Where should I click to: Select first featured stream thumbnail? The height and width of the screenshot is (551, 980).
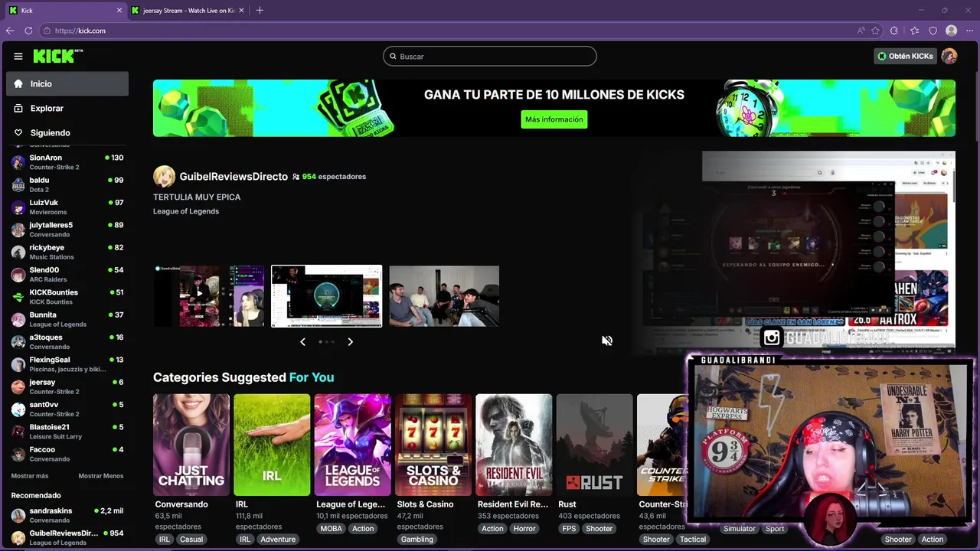[209, 296]
